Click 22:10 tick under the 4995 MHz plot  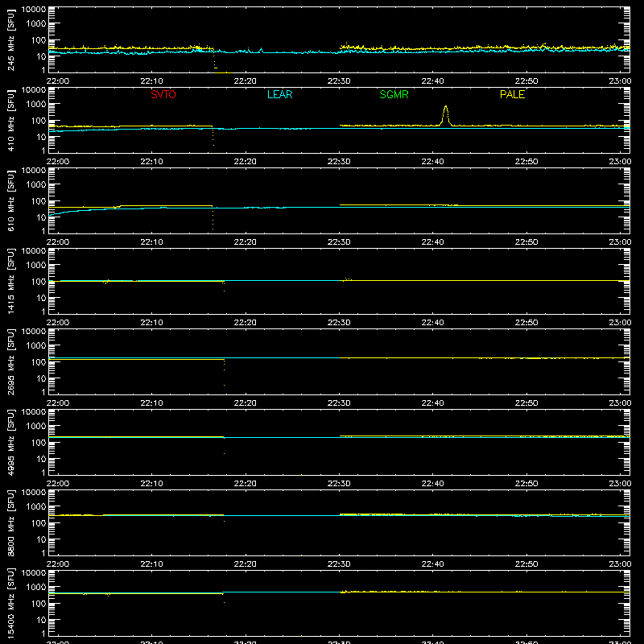coord(151,484)
